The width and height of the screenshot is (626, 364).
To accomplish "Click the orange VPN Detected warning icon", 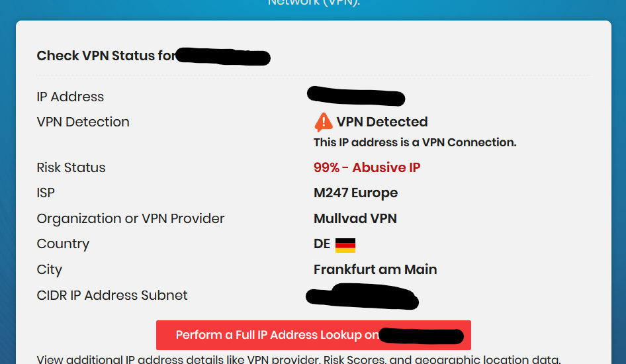I will pyautogui.click(x=323, y=122).
